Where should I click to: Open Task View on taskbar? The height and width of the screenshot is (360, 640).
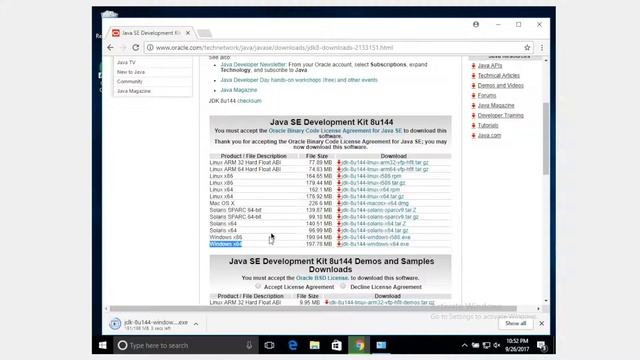pyautogui.click(x=269, y=345)
